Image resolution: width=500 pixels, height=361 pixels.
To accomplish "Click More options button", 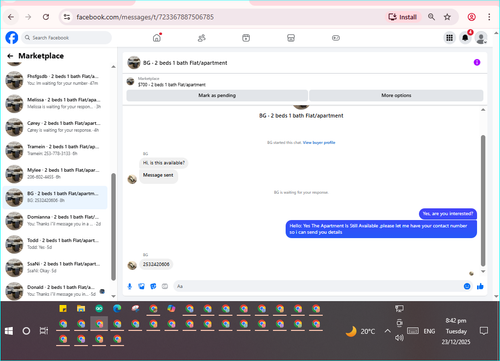I will 396,95.
